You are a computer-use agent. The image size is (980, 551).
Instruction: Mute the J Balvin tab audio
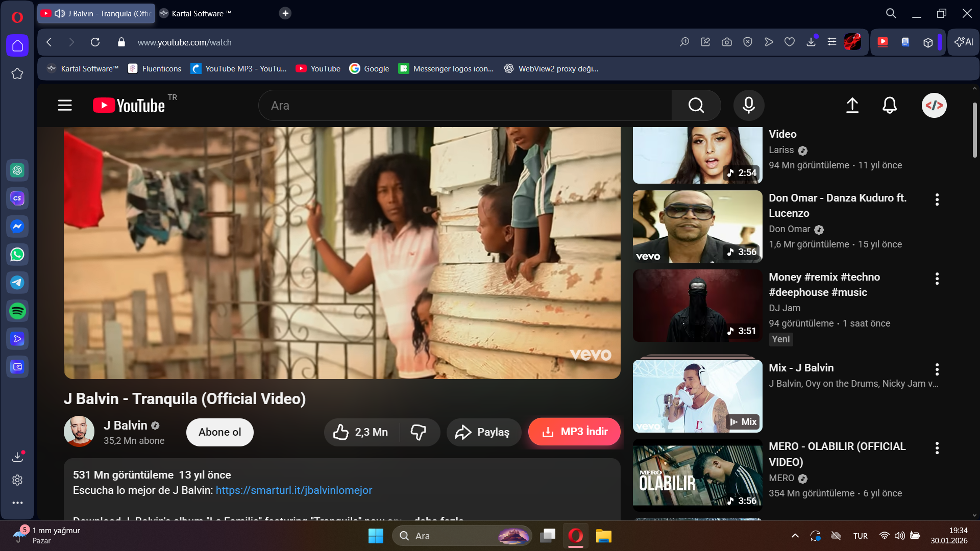(x=60, y=13)
